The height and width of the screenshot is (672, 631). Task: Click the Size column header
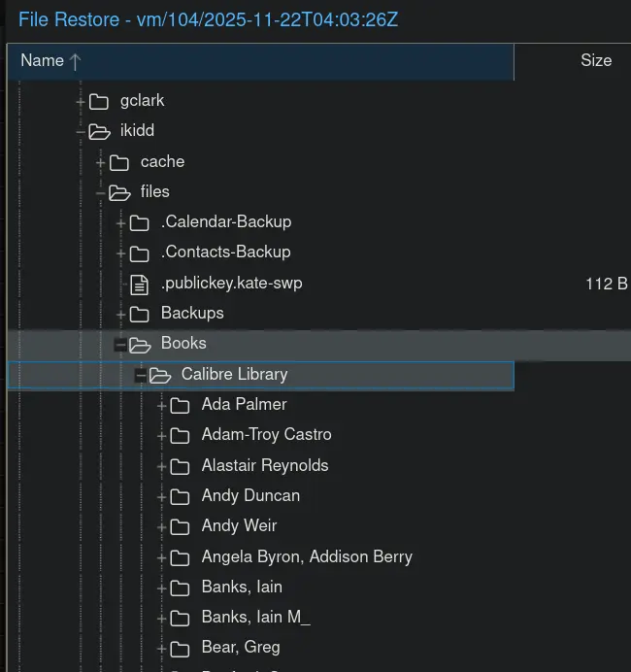click(595, 60)
